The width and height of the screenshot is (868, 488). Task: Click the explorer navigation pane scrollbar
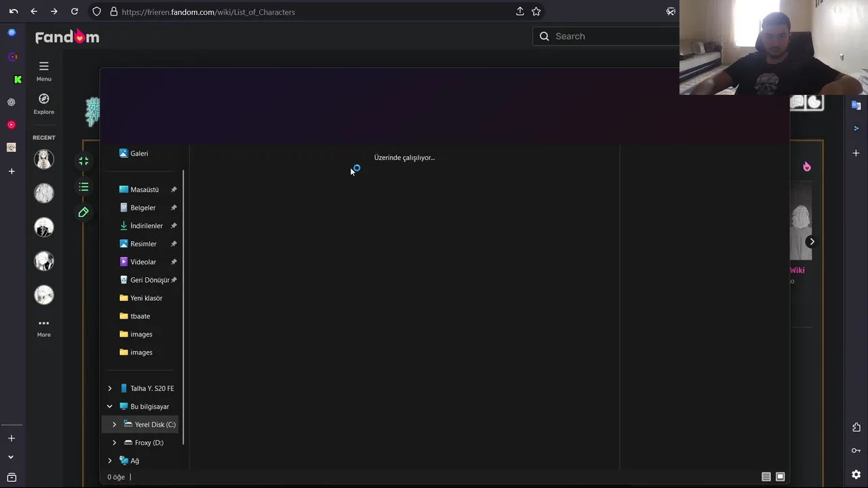(x=184, y=308)
